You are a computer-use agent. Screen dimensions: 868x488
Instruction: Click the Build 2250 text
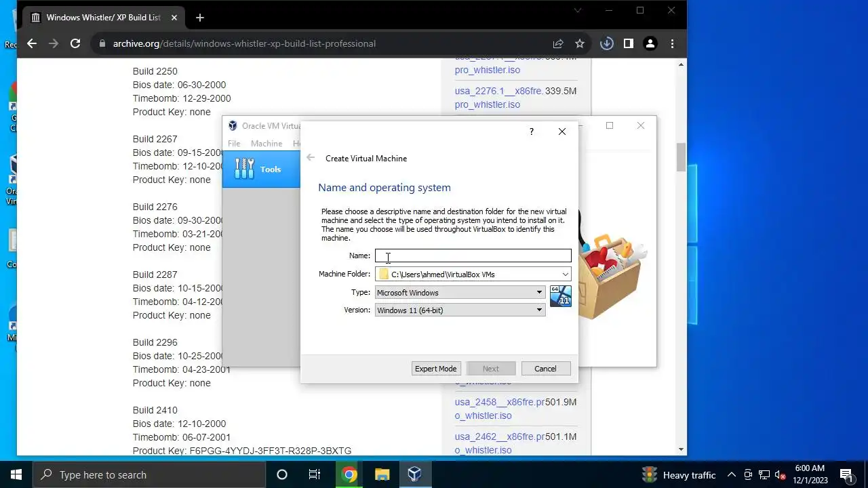[x=155, y=71]
